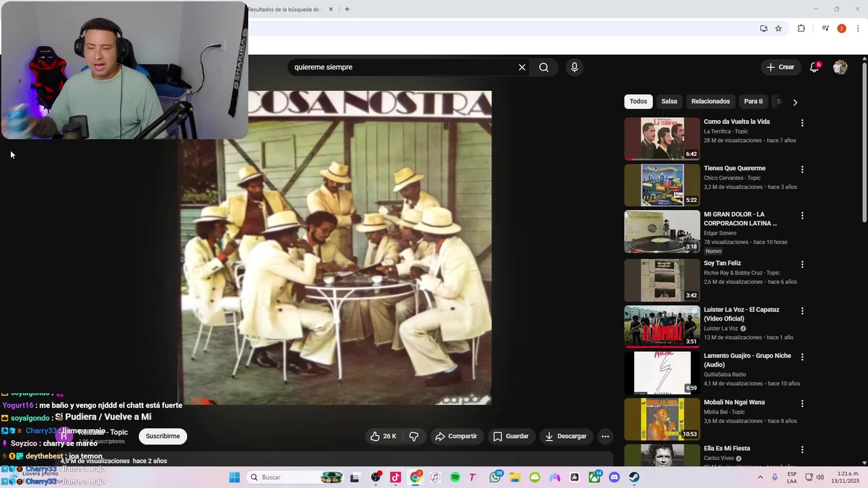868x488 pixels.
Task: Show more filter chips with right arrow
Action: pyautogui.click(x=795, y=102)
